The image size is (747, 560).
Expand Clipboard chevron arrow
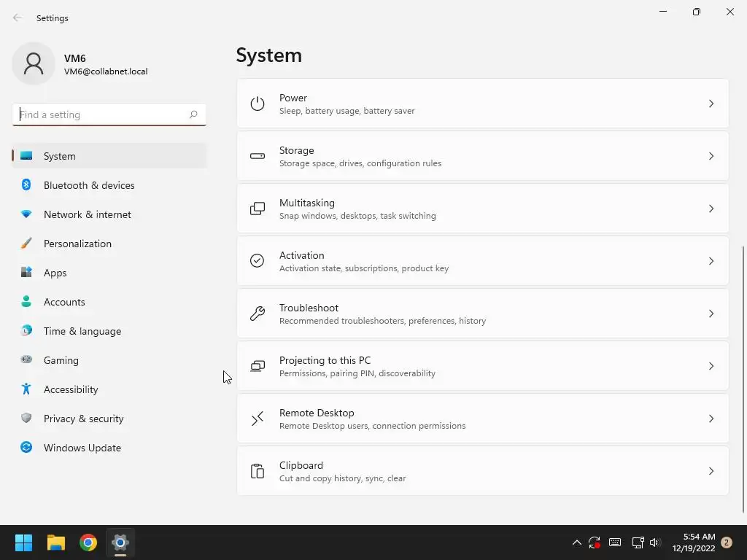click(711, 471)
